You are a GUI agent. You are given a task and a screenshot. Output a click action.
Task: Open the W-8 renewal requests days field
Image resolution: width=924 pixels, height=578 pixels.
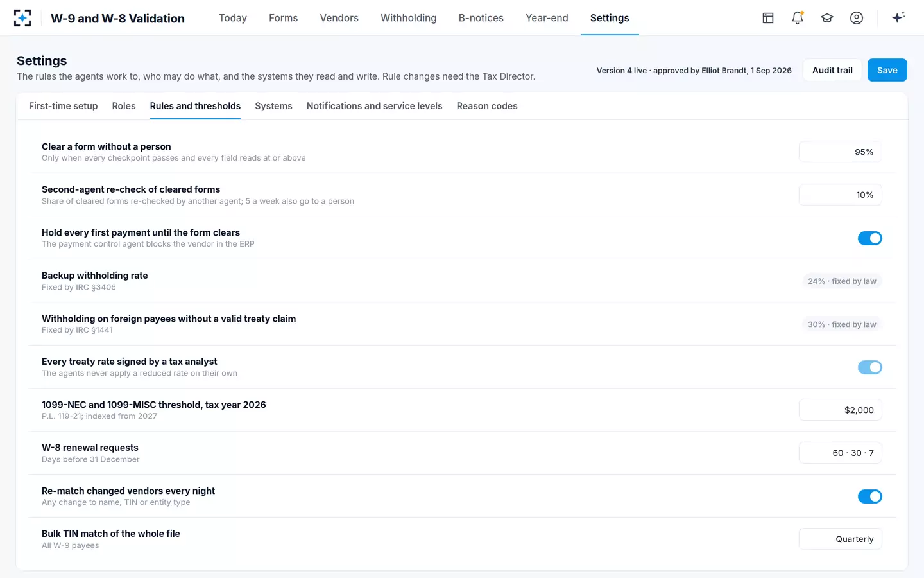click(841, 453)
